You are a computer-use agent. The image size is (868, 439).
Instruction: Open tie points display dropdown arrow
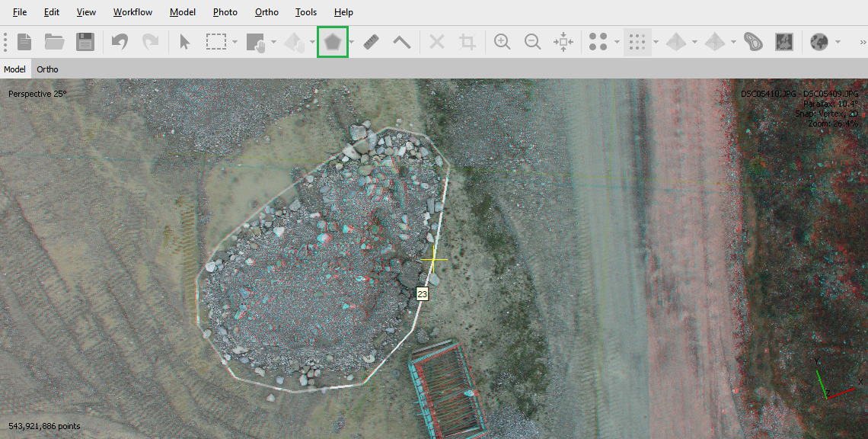(617, 42)
